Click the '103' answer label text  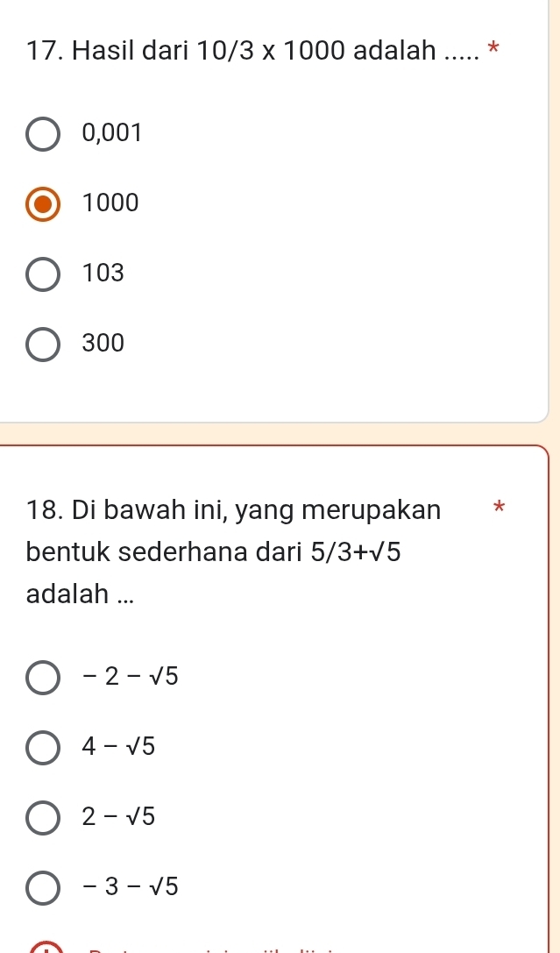pos(104,273)
